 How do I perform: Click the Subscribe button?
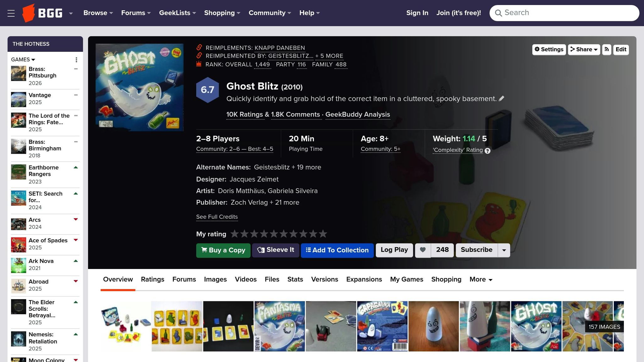[477, 250]
